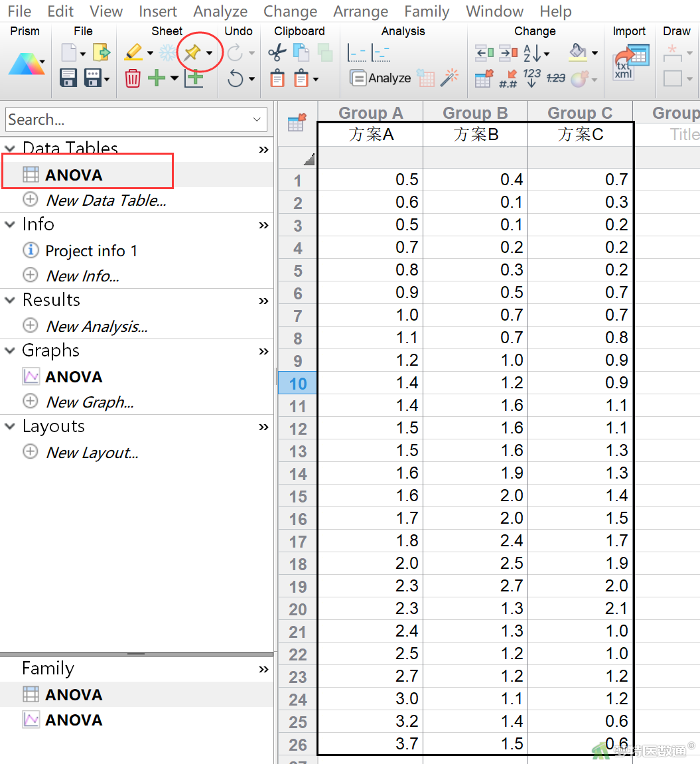
Task: Click the magic wand analysis icon
Action: tap(450, 78)
